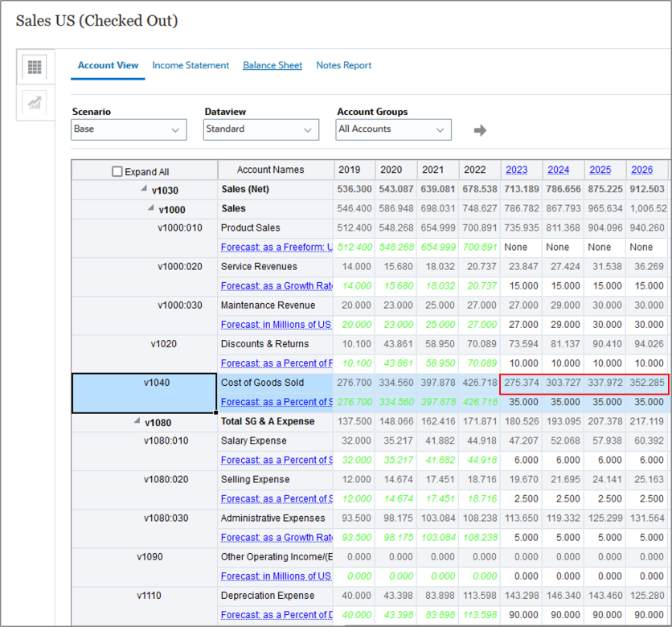Open the Account Groups dropdown
Screen dimensions: 672x627
(x=393, y=129)
